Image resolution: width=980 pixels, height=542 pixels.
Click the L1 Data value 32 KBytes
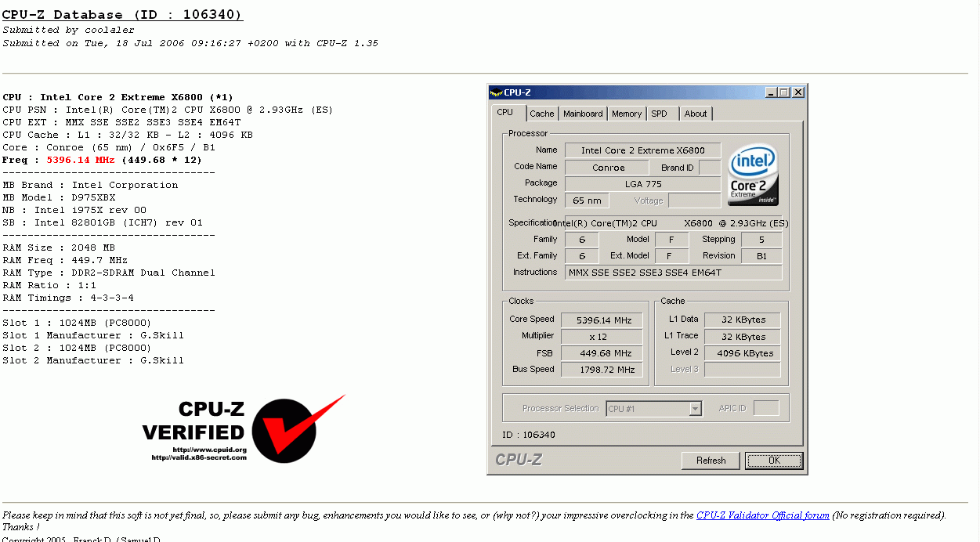pos(743,320)
